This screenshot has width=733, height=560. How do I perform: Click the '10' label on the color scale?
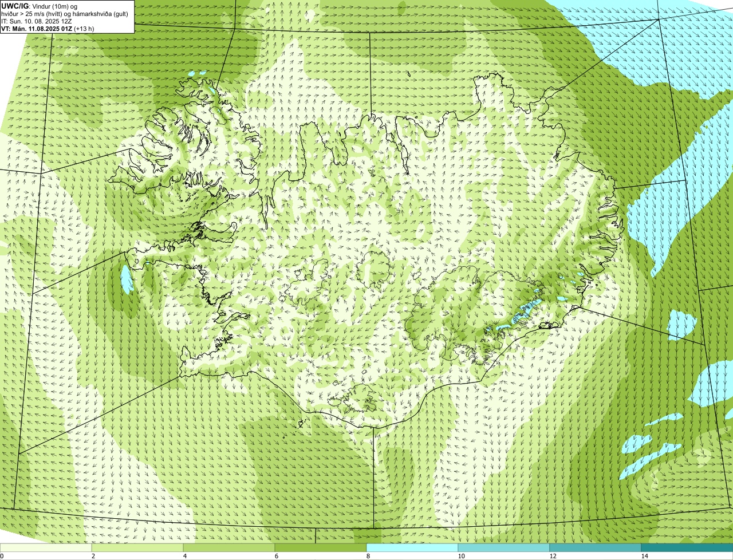pyautogui.click(x=461, y=556)
